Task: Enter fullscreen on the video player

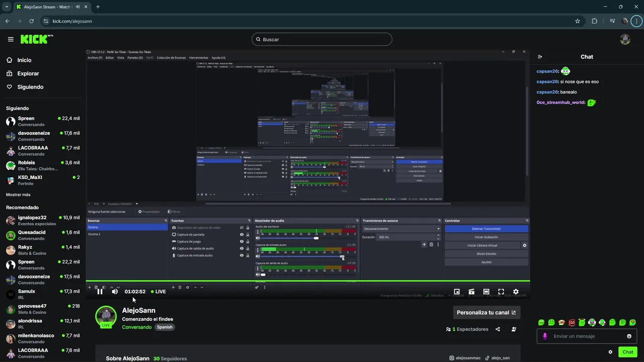Action: click(x=501, y=292)
